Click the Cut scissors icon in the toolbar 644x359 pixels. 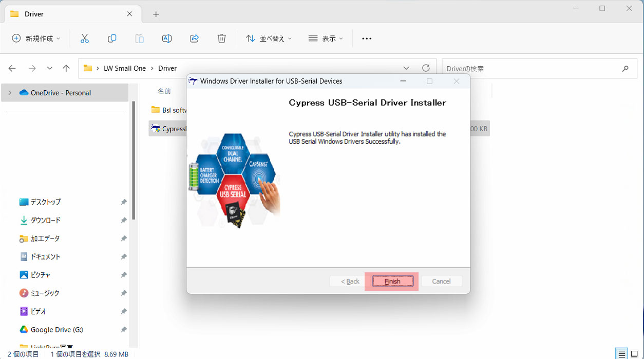[85, 38]
